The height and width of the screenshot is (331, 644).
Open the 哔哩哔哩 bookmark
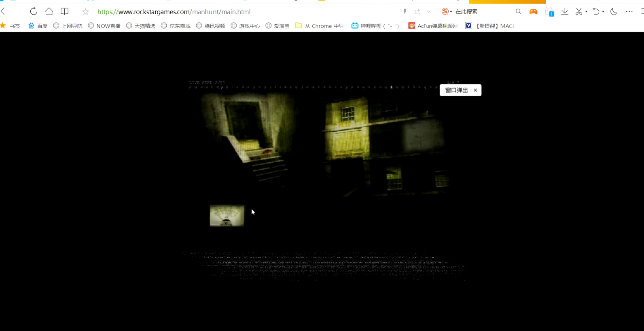[376, 26]
